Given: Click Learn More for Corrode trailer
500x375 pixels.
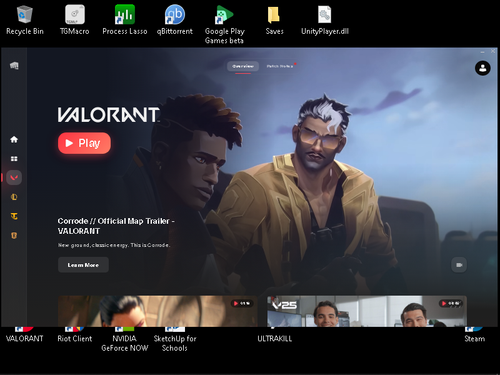Looking at the screenshot, I should [x=83, y=265].
